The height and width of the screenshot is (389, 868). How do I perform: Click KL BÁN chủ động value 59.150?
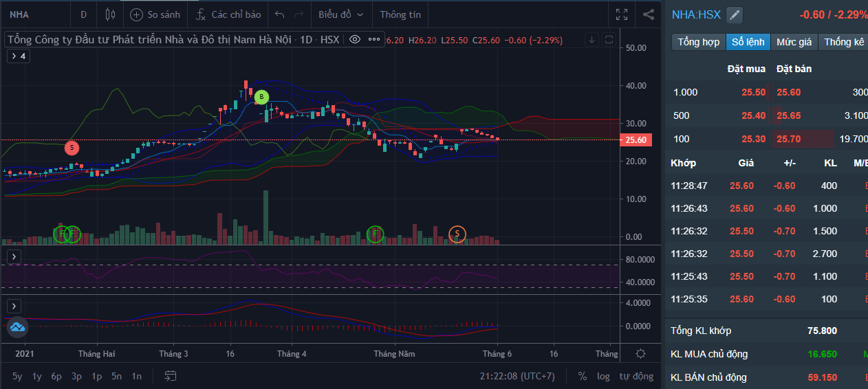(x=822, y=377)
